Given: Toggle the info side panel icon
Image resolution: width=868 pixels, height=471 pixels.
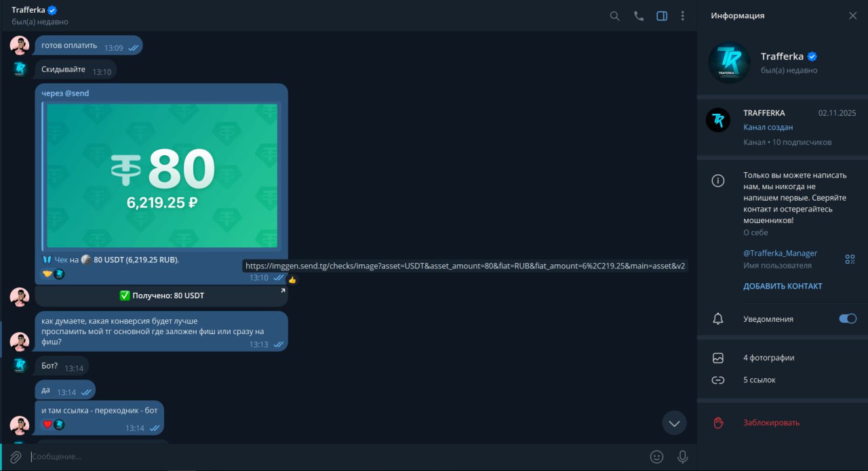Looking at the screenshot, I should 662,16.
